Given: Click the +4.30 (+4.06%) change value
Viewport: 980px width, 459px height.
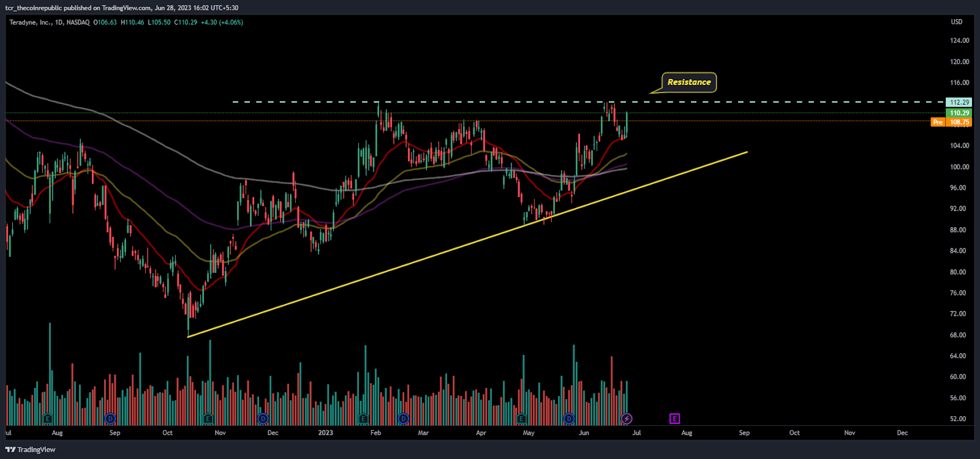Looking at the screenshot, I should tap(222, 22).
